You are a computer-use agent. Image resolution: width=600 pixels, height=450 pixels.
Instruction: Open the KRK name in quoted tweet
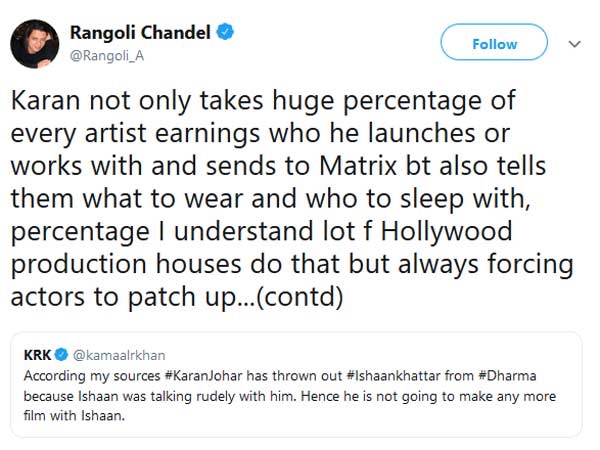(37, 355)
